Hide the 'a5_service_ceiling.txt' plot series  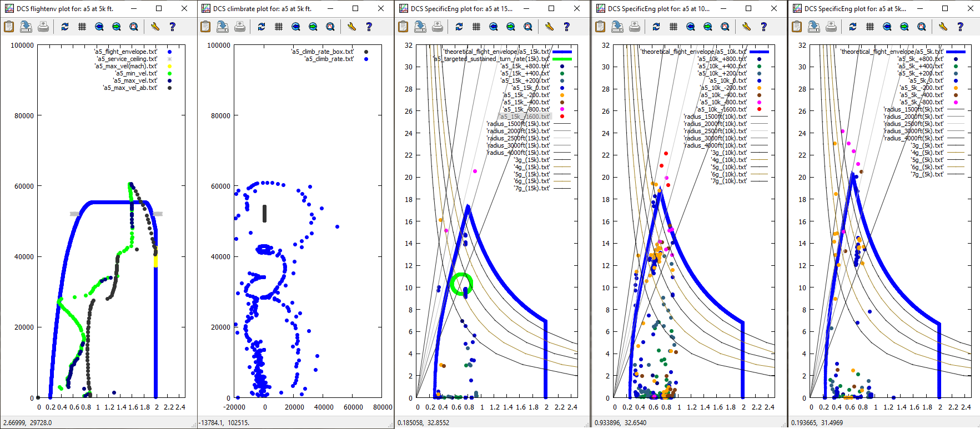[x=127, y=59]
